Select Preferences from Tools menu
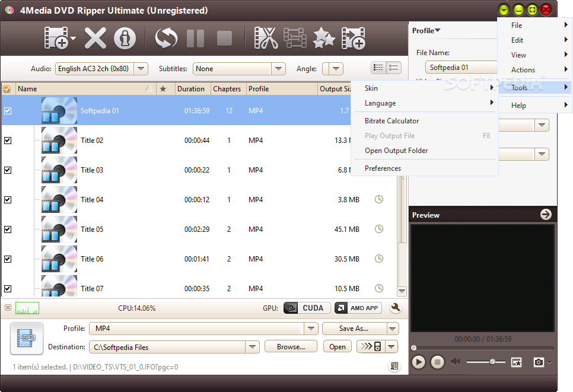Viewport: 573px width, 392px height. pos(425,168)
